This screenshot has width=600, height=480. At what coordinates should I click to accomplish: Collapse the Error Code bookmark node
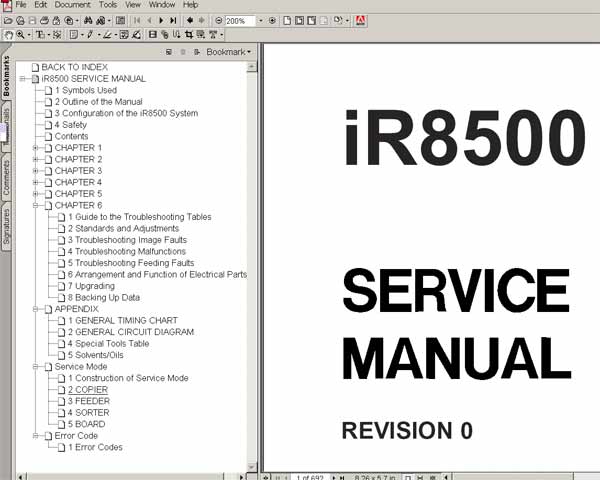click(x=35, y=436)
